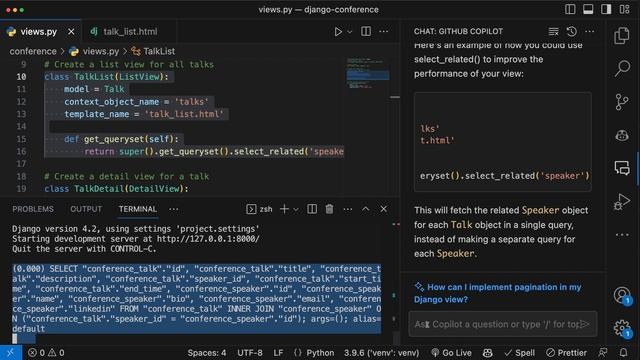Select the views.py editor tab
The width and height of the screenshot is (640, 360).
coord(41,31)
